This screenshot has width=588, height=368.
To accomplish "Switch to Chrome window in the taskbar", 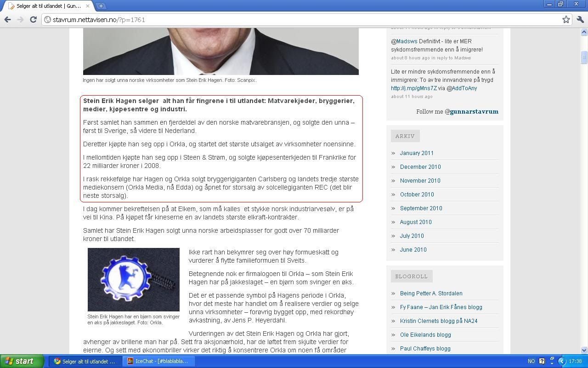I will 86,361.
